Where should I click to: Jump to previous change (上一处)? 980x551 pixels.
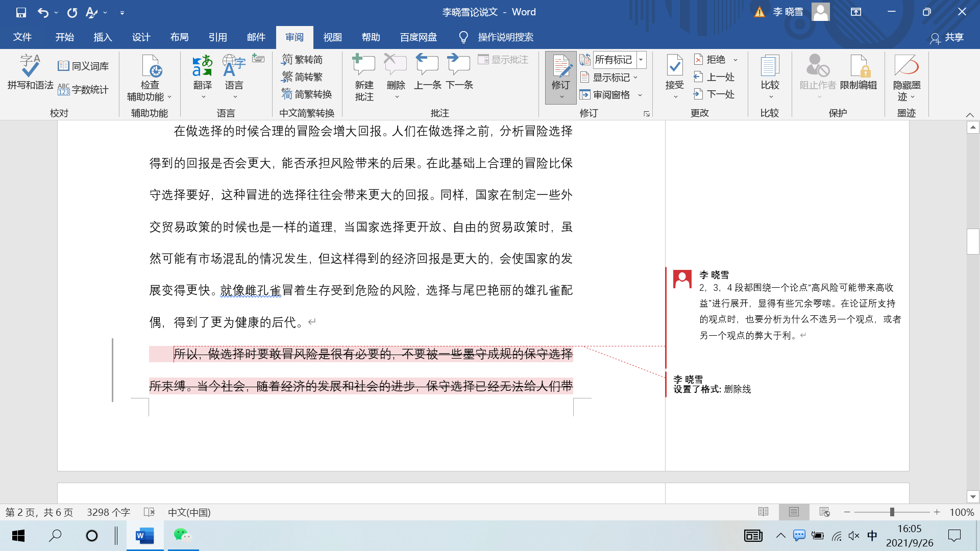pyautogui.click(x=714, y=77)
